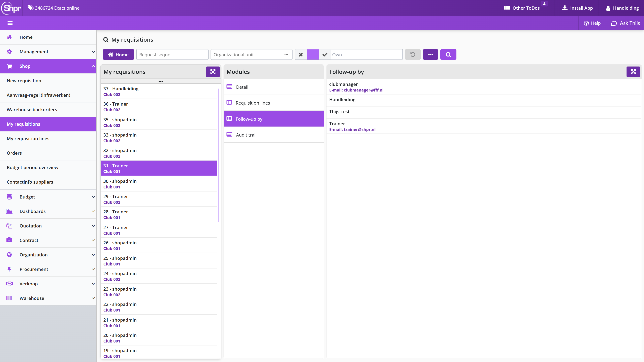Select the Follow-up by module
Viewport: 644px width, 362px height.
(x=274, y=119)
